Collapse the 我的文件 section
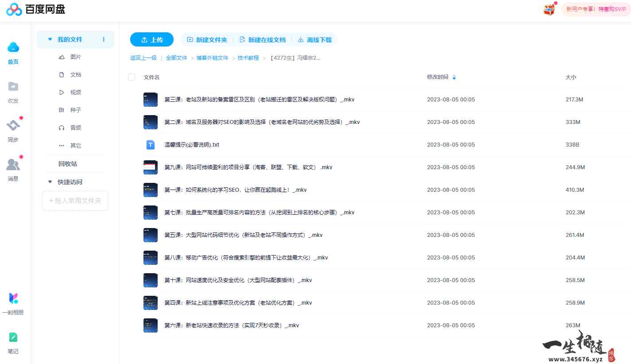Image resolution: width=631 pixels, height=364 pixels. click(x=50, y=39)
